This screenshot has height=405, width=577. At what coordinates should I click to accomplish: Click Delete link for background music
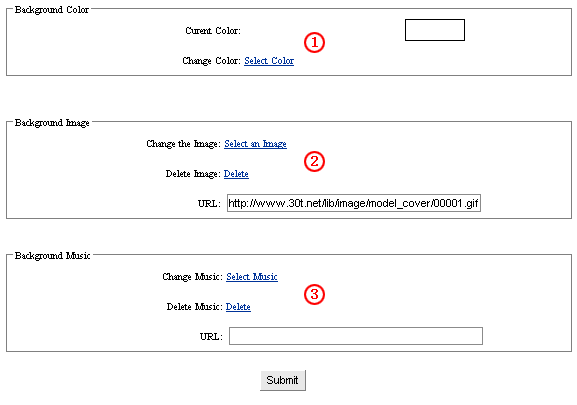click(x=238, y=306)
